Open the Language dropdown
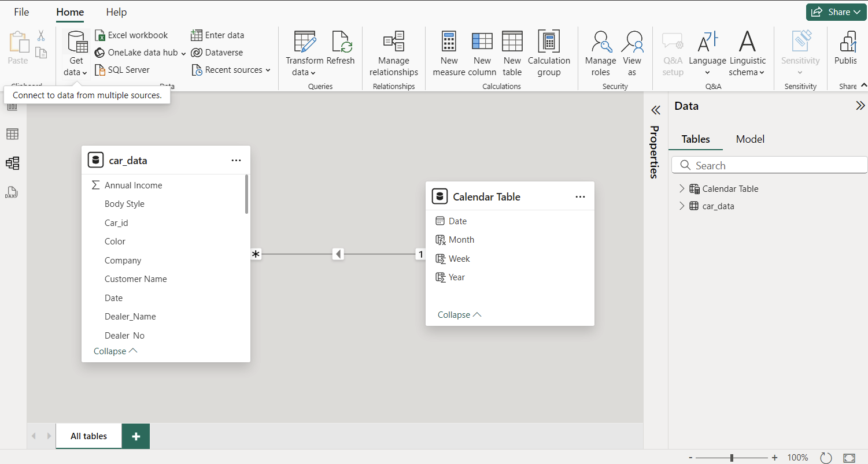Viewport: 868px width, 464px height. click(707, 54)
